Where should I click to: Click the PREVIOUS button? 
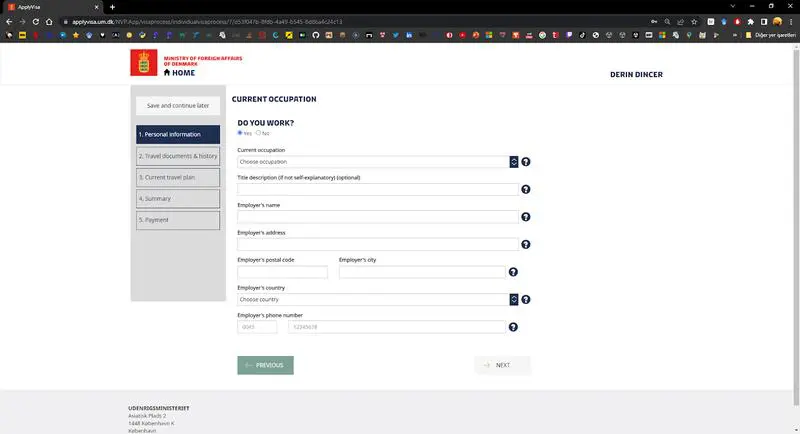click(265, 365)
